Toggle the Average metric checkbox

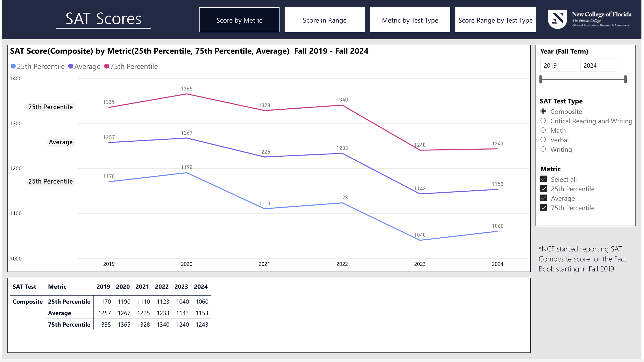coord(543,198)
